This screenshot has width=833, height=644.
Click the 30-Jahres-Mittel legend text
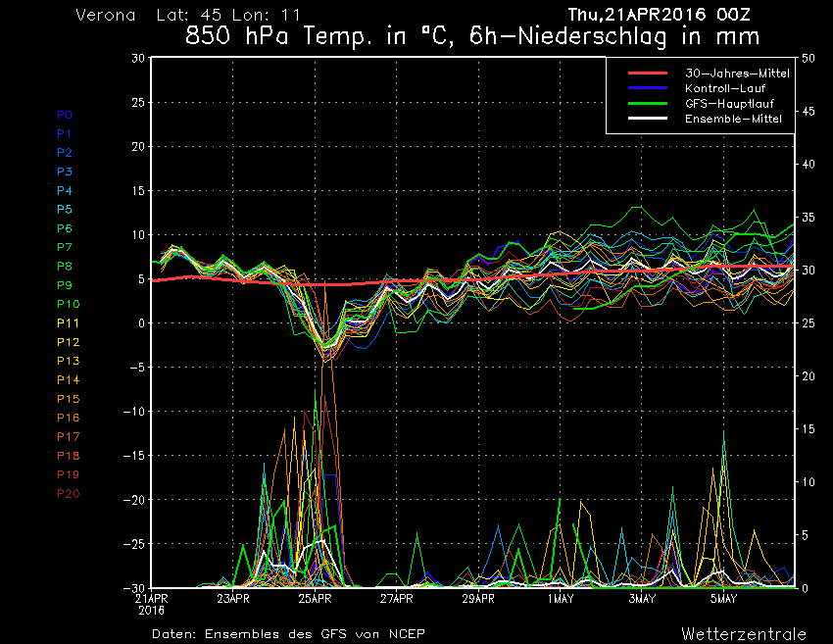point(737,74)
